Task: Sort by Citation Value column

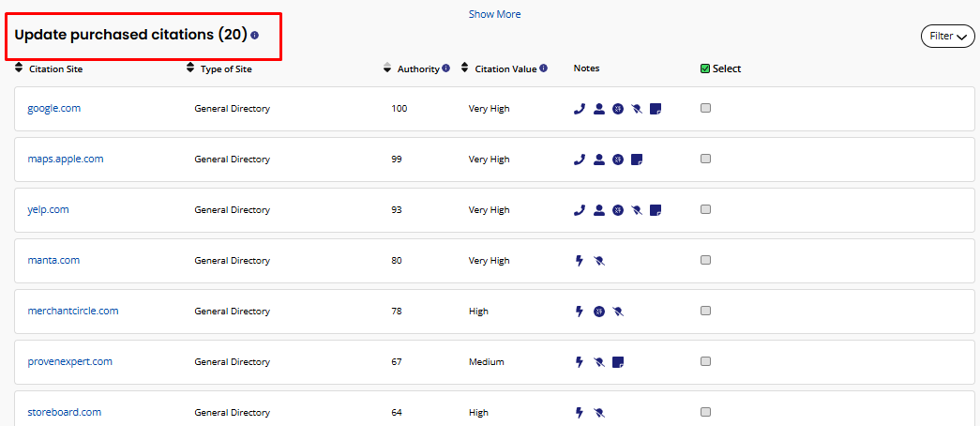Action: pyautogui.click(x=465, y=68)
